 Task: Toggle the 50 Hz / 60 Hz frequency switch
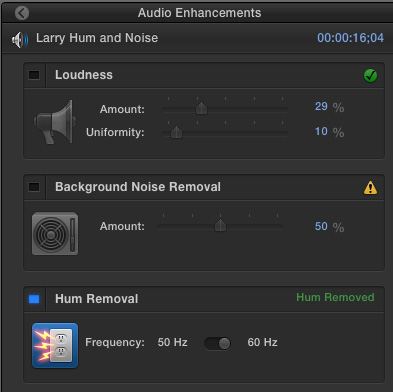click(x=217, y=343)
